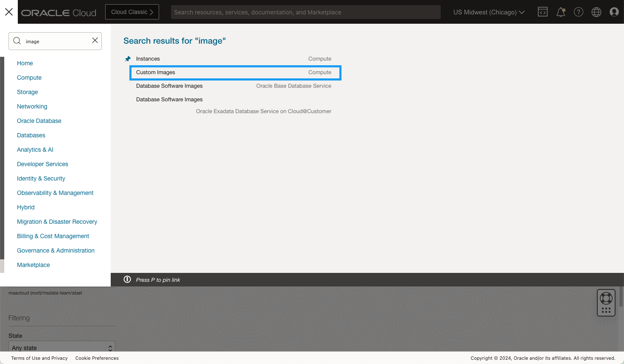Open the Any state filter dropdown
This screenshot has width=624, height=364.
coord(62,347)
